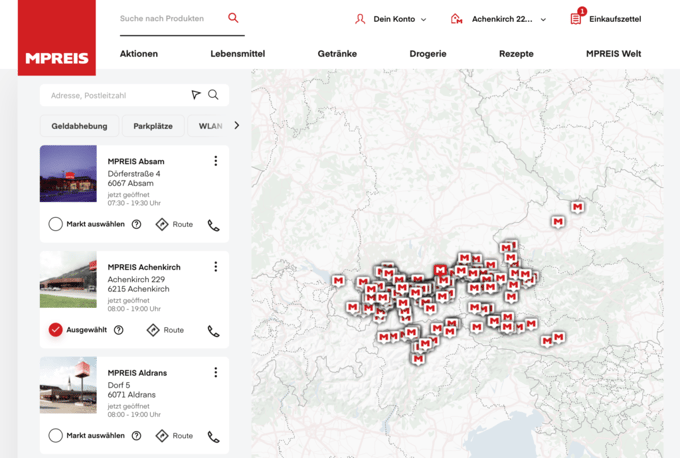Viewport: 680px width, 458px height.
Task: Click the MPREIS logo
Action: (57, 38)
